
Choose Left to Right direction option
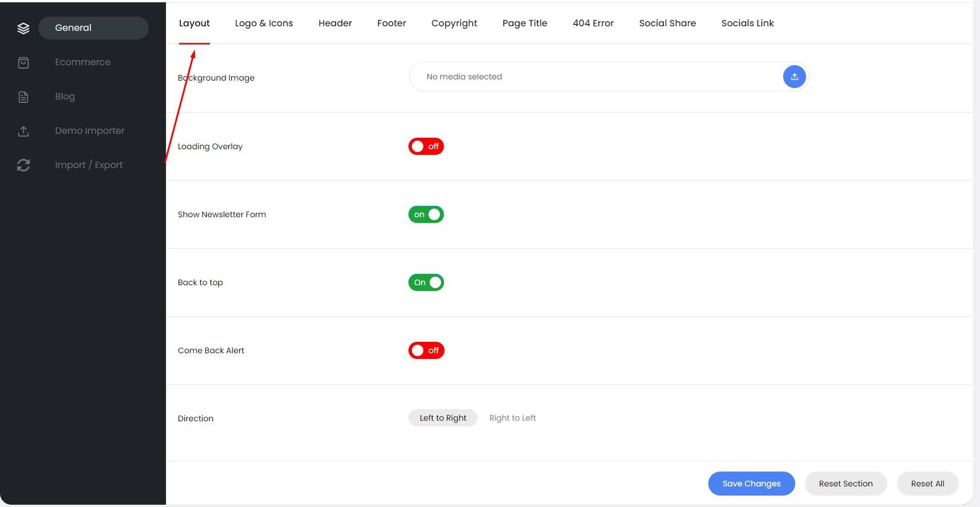click(443, 418)
